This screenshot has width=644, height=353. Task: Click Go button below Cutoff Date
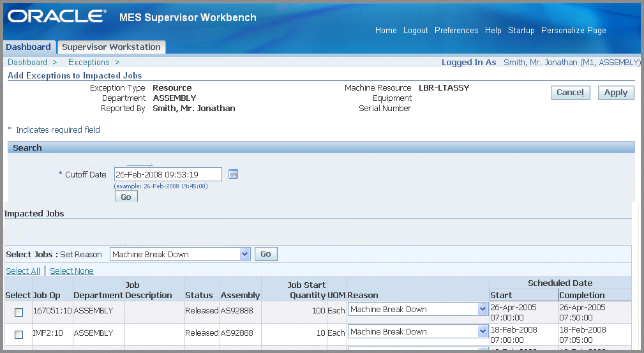(x=126, y=197)
